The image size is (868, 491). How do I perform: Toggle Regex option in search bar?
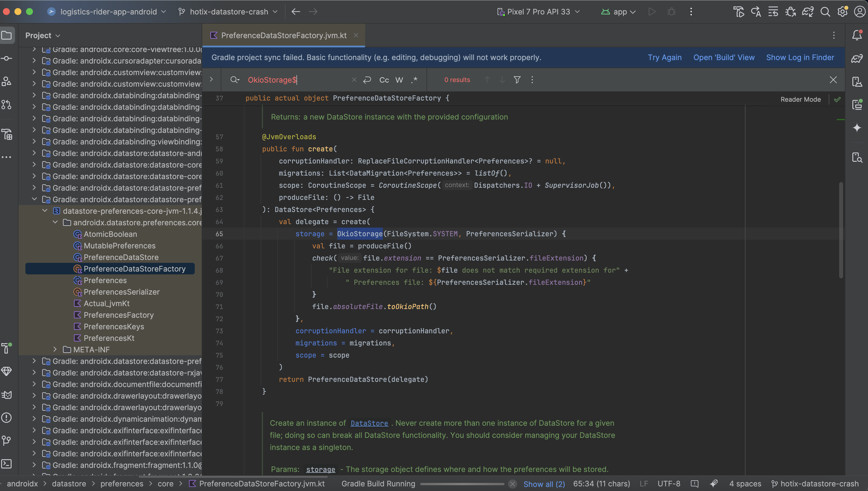(x=414, y=80)
